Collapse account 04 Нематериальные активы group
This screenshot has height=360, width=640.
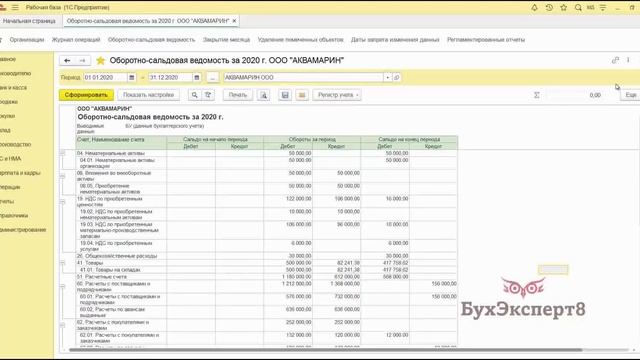pyautogui.click(x=62, y=153)
